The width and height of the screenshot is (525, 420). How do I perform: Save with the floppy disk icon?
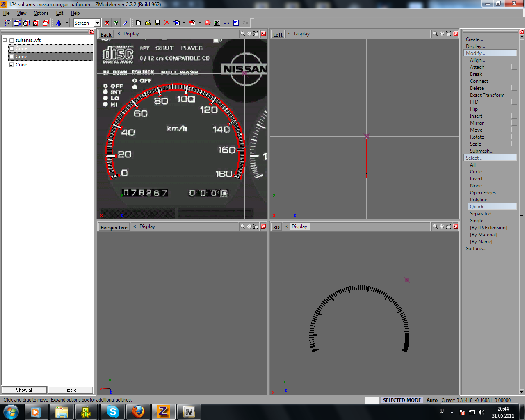pyautogui.click(x=157, y=23)
